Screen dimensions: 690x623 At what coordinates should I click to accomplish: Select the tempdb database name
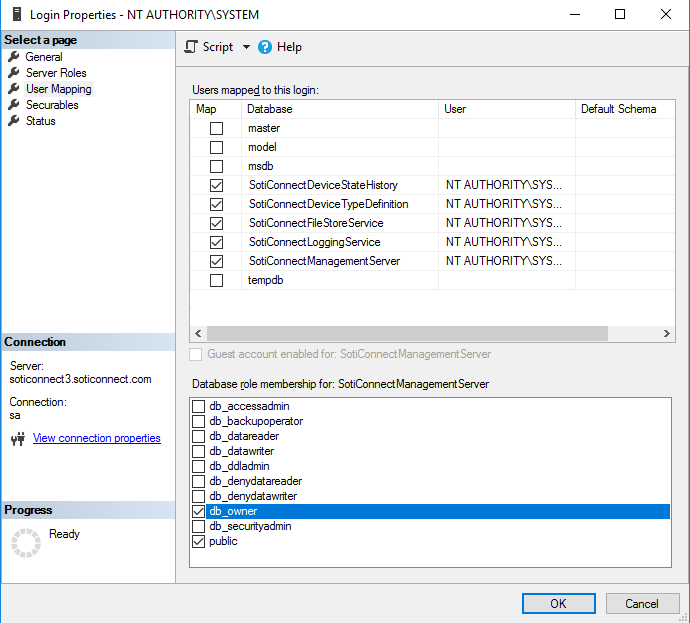point(265,280)
